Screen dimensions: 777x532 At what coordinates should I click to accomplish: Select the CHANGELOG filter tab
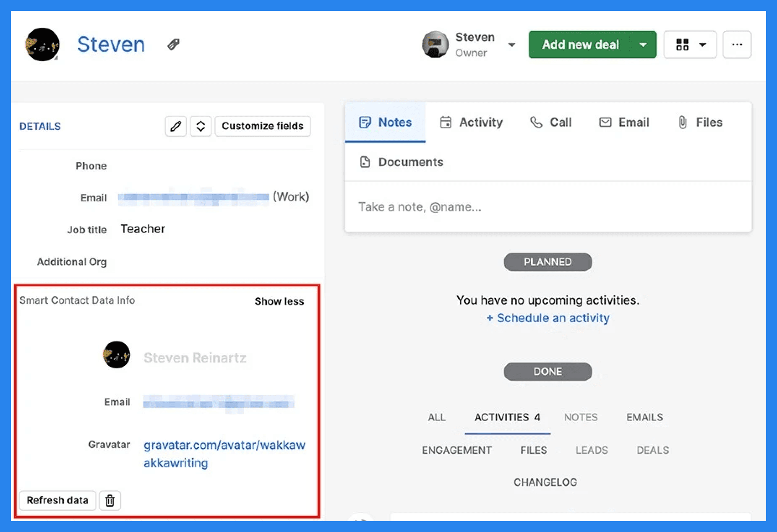pyautogui.click(x=545, y=482)
